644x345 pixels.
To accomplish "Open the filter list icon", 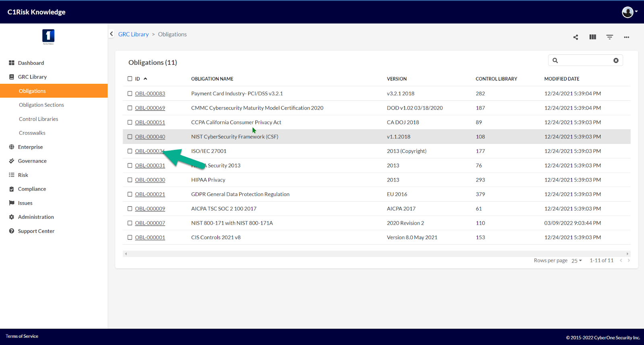I will point(609,37).
